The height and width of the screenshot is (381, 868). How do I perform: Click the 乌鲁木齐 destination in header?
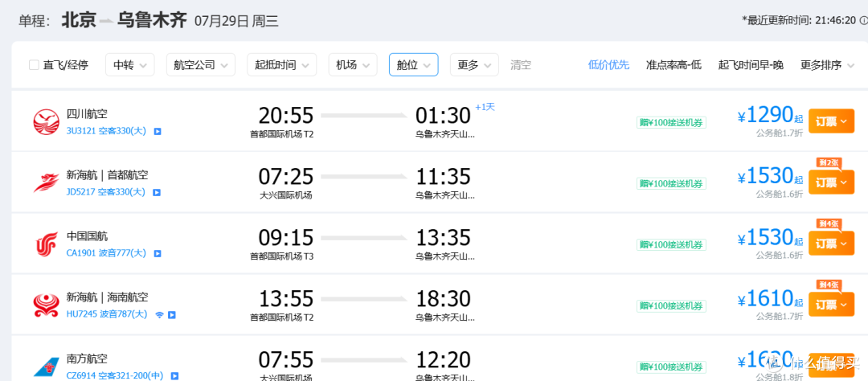[152, 20]
